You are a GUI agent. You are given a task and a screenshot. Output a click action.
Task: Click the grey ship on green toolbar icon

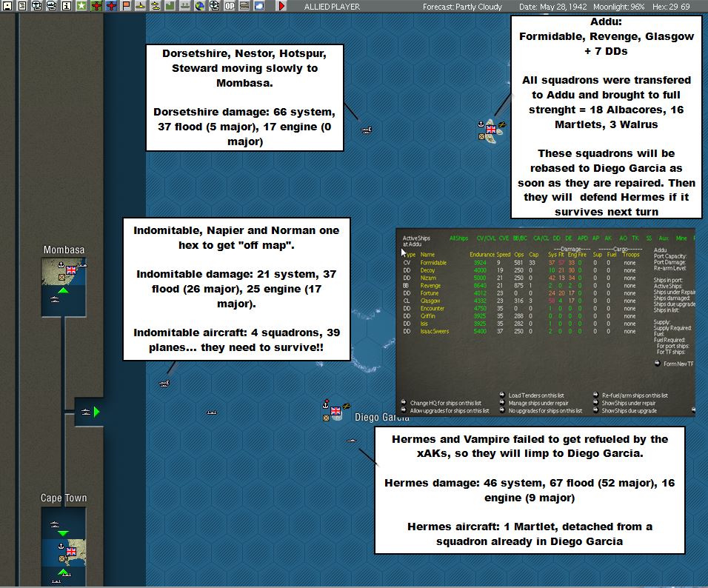[x=184, y=6]
